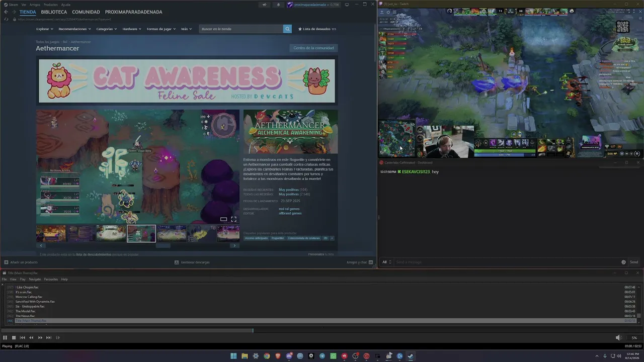The width and height of the screenshot is (644, 362).
Task: Skip to previous track in music player
Action: [x=23, y=338]
